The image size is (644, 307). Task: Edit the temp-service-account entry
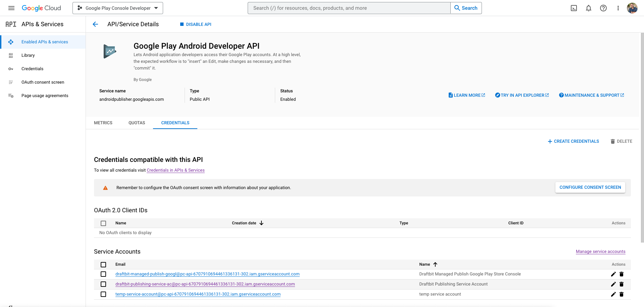click(613, 294)
